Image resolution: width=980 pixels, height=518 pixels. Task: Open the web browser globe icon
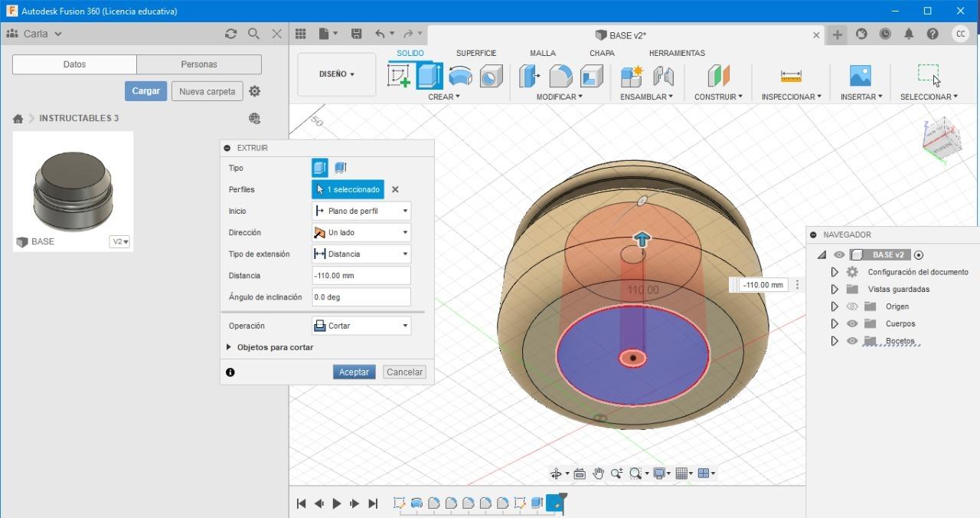coord(255,118)
